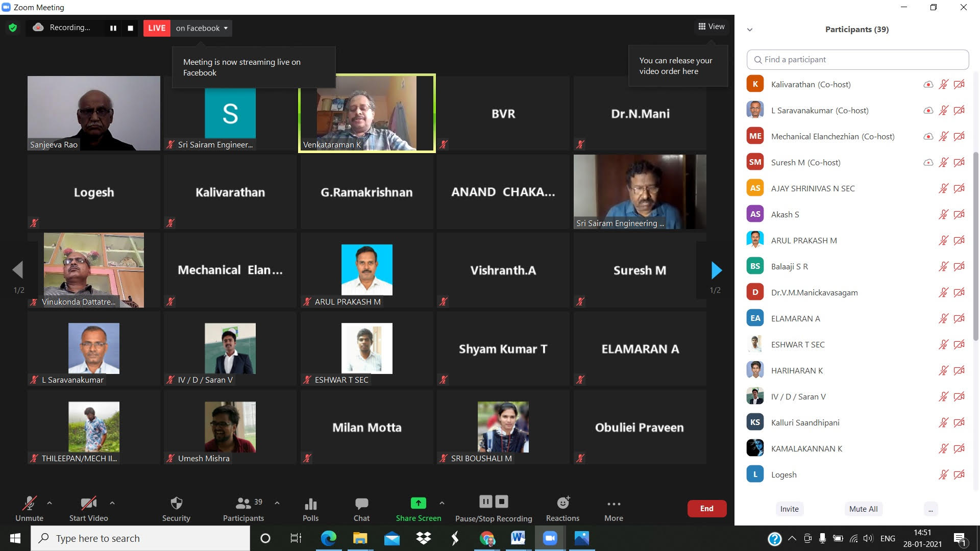Open the Chat panel
This screenshot has height=551, width=980.
361,509
